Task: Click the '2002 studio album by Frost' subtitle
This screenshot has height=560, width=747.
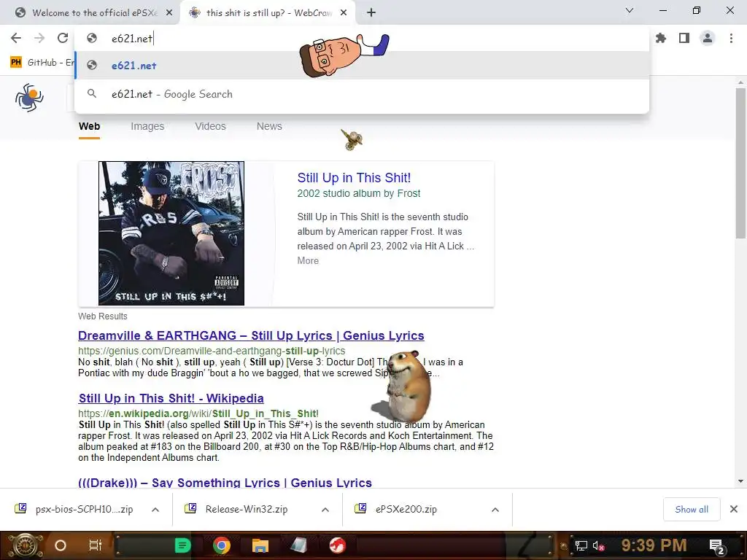Action: click(x=359, y=193)
